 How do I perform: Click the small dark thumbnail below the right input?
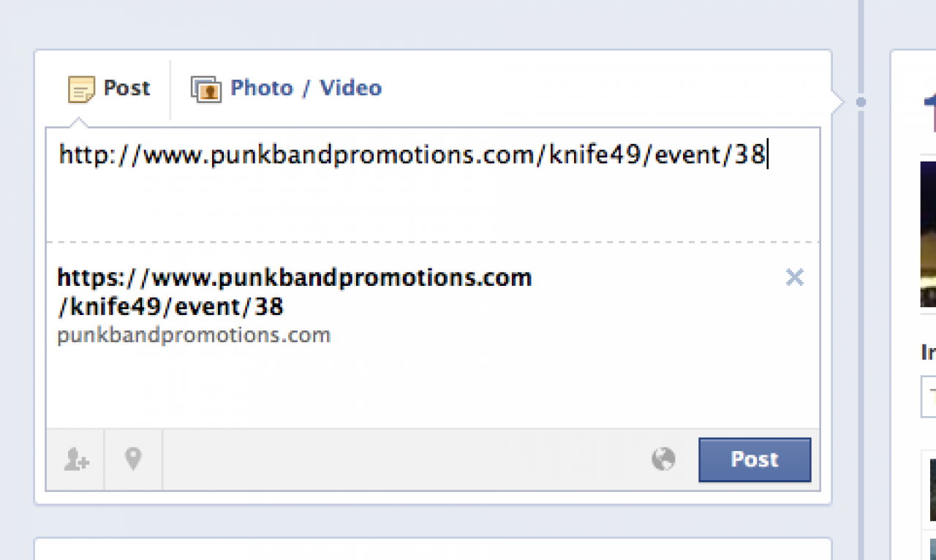click(x=932, y=490)
